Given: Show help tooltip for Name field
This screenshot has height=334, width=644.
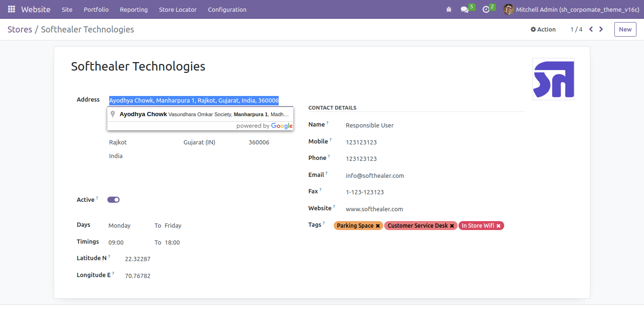Looking at the screenshot, I should coord(327,123).
